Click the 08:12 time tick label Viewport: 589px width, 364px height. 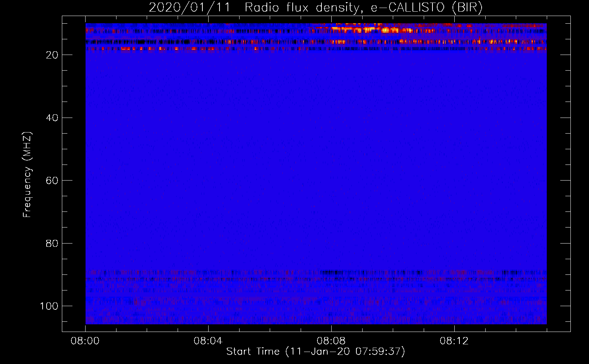click(x=454, y=341)
